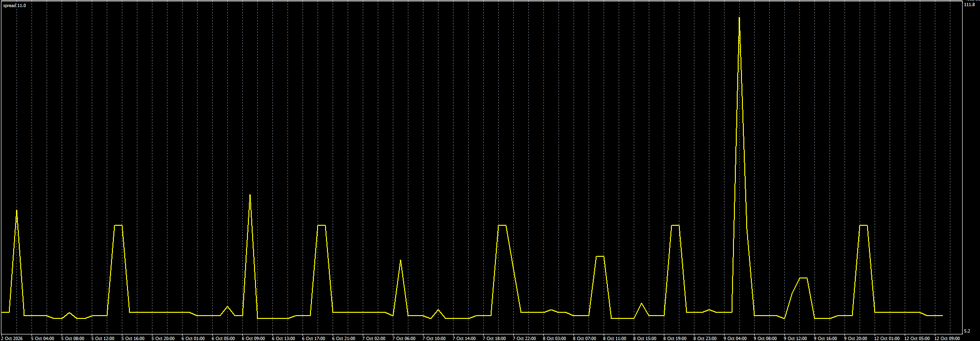Click the "8 Oct 15:00" time label
Viewport: 980px width, 341px height.
[x=645, y=338]
